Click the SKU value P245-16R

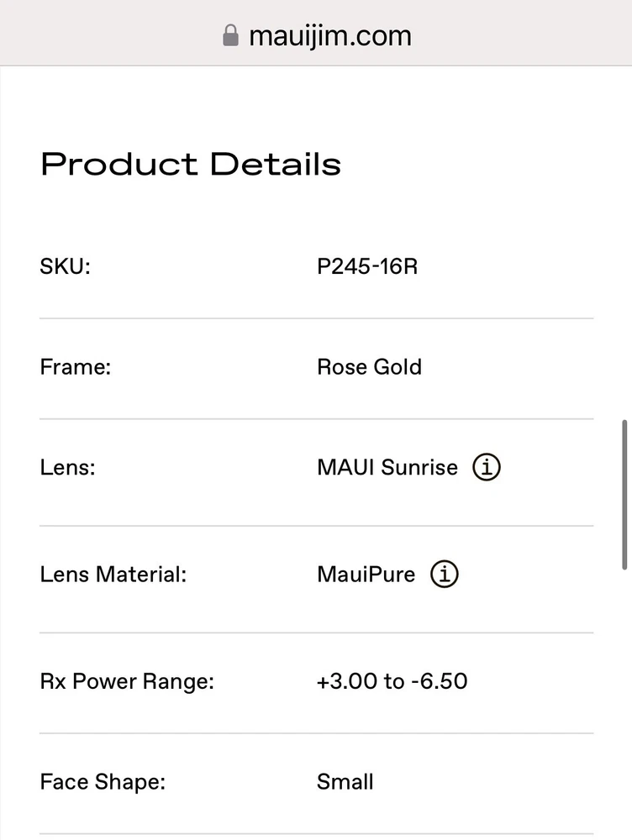click(x=367, y=267)
